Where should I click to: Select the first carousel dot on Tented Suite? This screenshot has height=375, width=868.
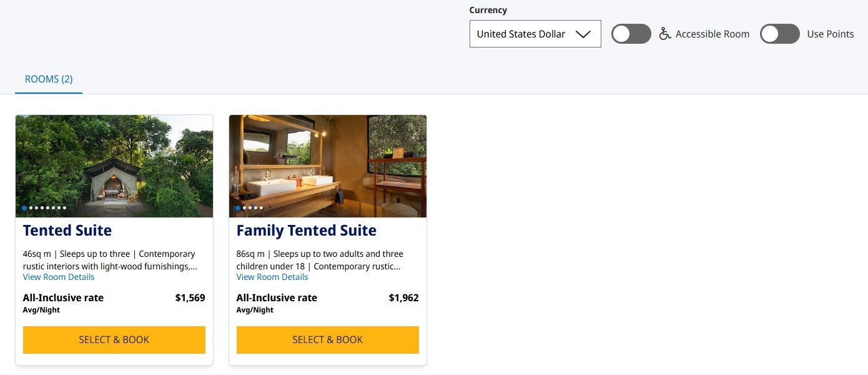click(x=24, y=207)
